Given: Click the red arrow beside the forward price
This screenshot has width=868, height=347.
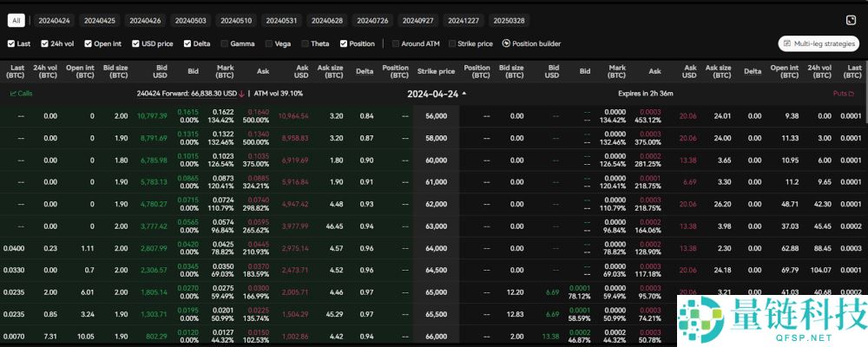Looking at the screenshot, I should click(241, 93).
